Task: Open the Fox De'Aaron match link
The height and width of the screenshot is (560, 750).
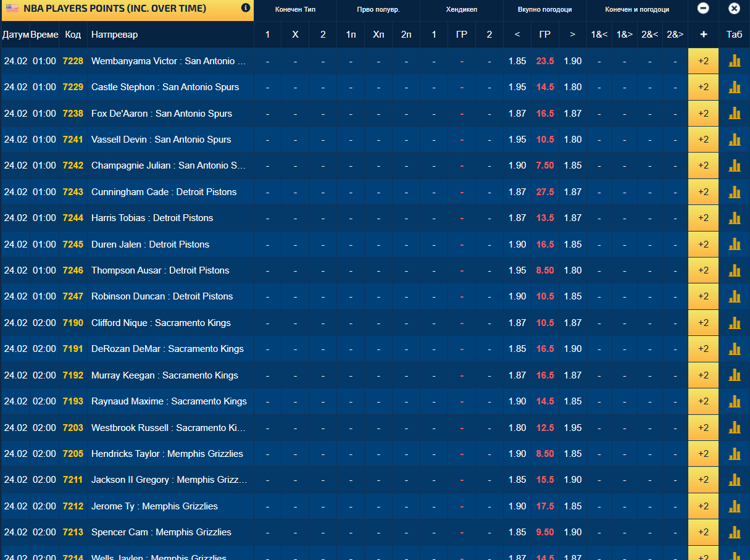Action: point(162,114)
